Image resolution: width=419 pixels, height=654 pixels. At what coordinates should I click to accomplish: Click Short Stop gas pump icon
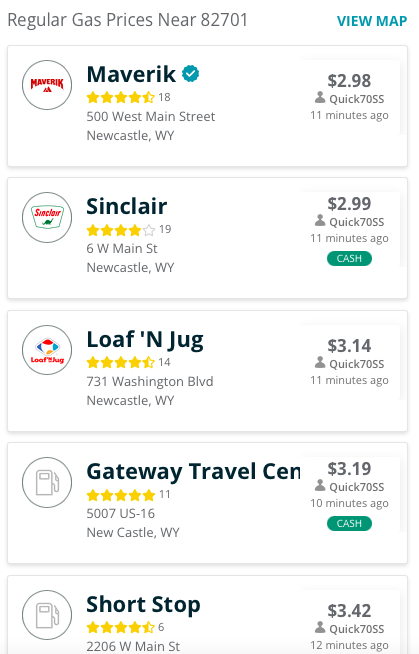pyautogui.click(x=47, y=615)
